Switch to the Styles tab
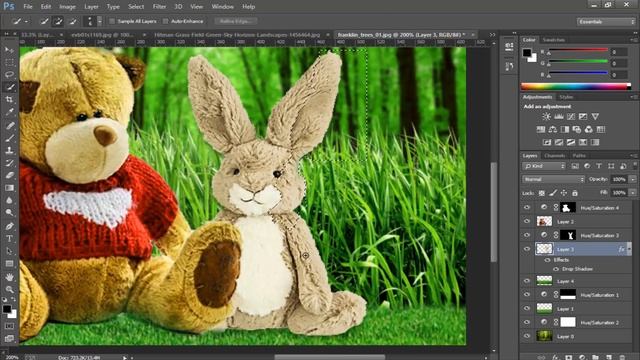 pos(566,97)
